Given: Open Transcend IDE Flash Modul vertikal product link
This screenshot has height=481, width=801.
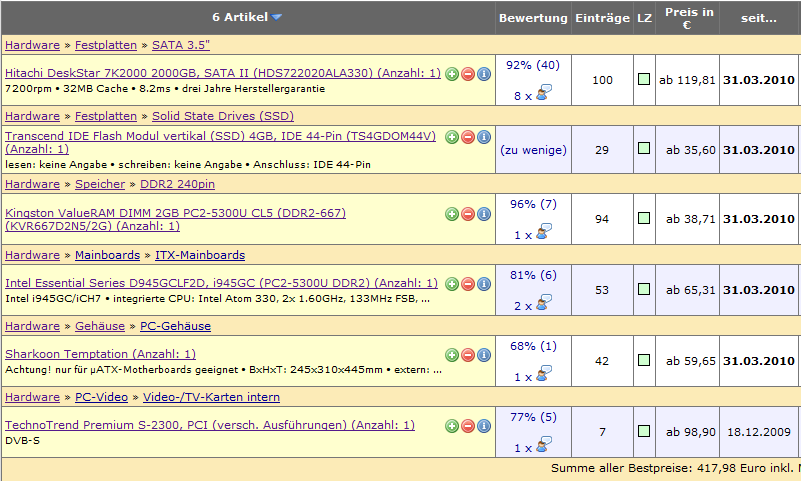Looking at the screenshot, I should click(221, 142).
